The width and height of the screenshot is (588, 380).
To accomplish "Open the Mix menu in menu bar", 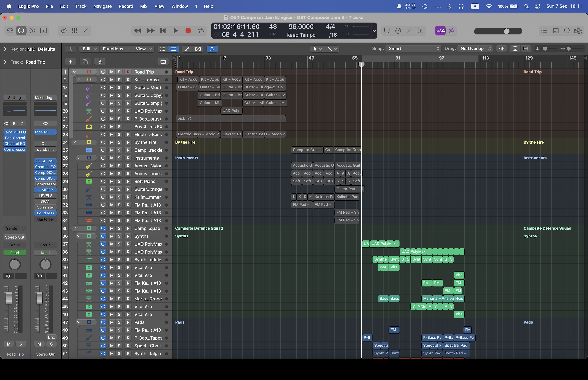I will [x=143, y=6].
